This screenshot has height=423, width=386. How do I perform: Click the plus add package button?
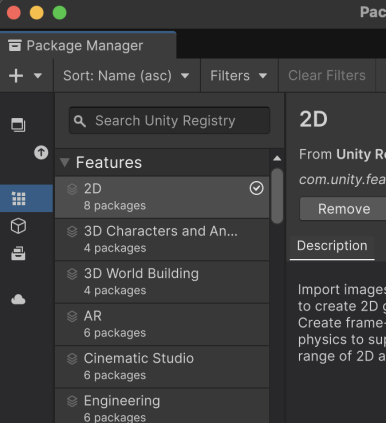(16, 76)
